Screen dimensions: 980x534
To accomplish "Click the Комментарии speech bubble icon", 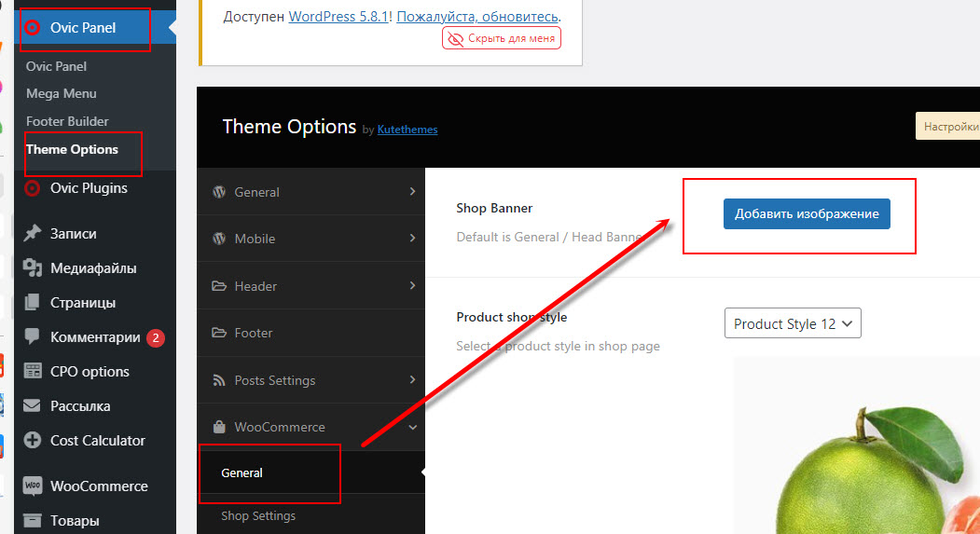I will coord(32,337).
